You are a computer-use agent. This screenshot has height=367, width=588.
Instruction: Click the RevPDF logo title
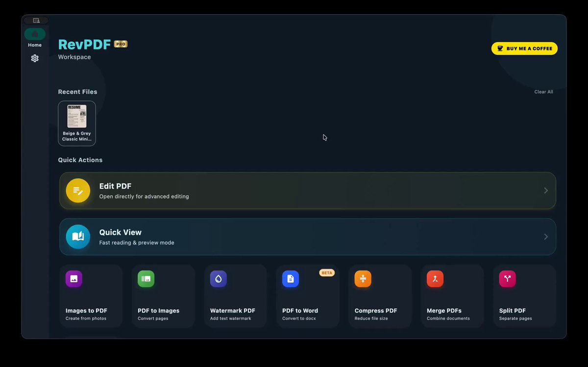point(84,45)
